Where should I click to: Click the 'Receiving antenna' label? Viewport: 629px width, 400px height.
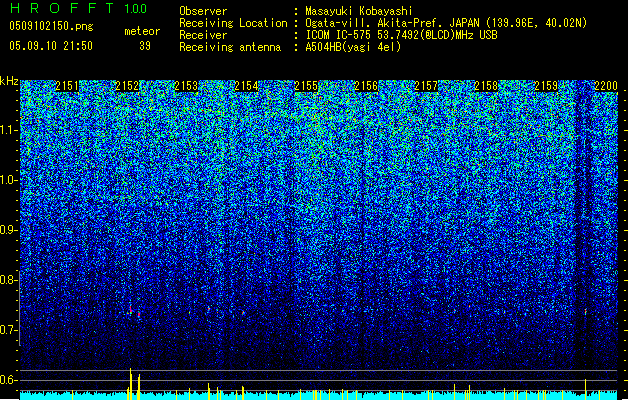(230, 47)
